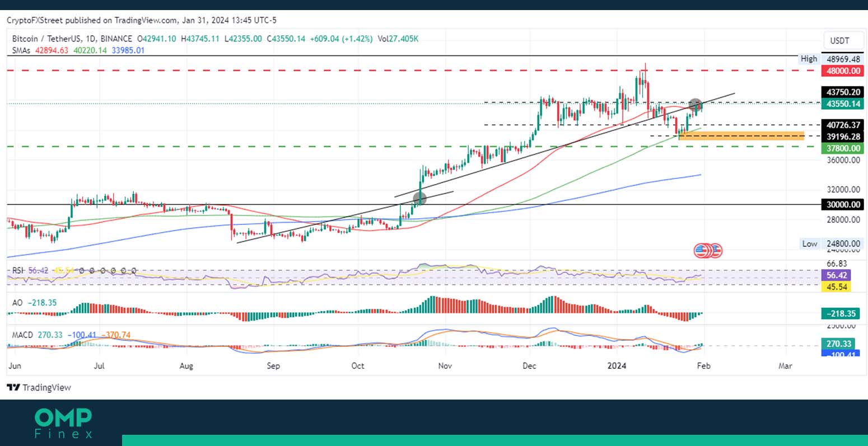This screenshot has height=446, width=868.
Task: Click the red 48000.00 price label
Action: (x=843, y=71)
